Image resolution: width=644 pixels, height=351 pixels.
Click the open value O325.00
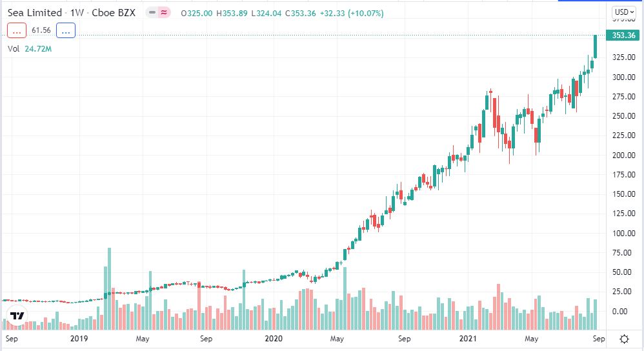pyautogui.click(x=197, y=13)
